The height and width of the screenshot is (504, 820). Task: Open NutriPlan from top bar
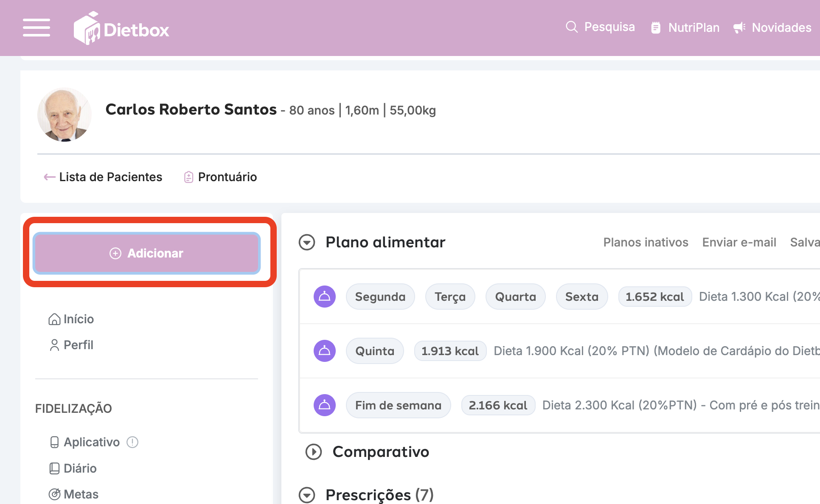[x=685, y=28]
